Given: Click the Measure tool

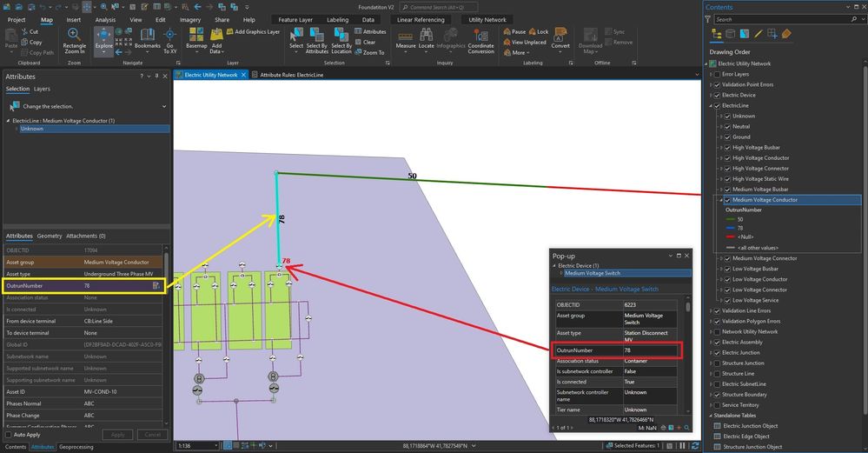Looking at the screenshot, I should 405,39.
